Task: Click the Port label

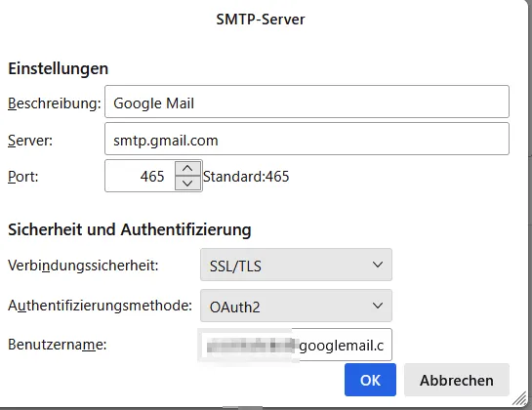Action: 23,177
